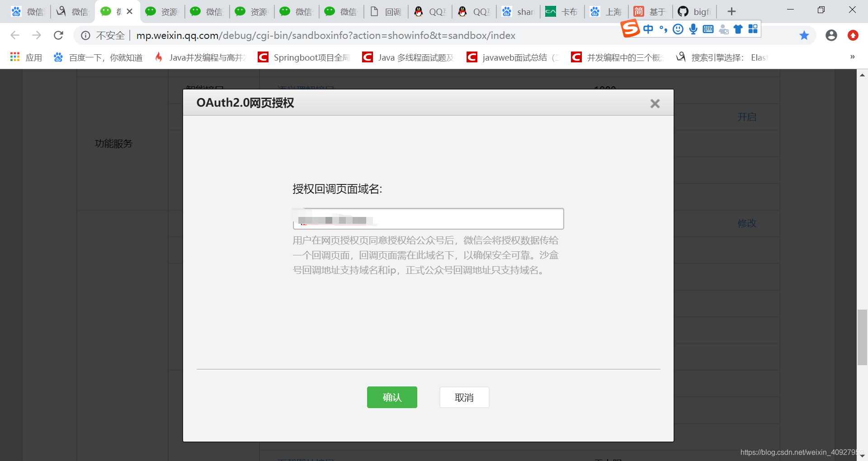Switch to the shar tab
The width and height of the screenshot is (868, 461).
pyautogui.click(x=518, y=11)
